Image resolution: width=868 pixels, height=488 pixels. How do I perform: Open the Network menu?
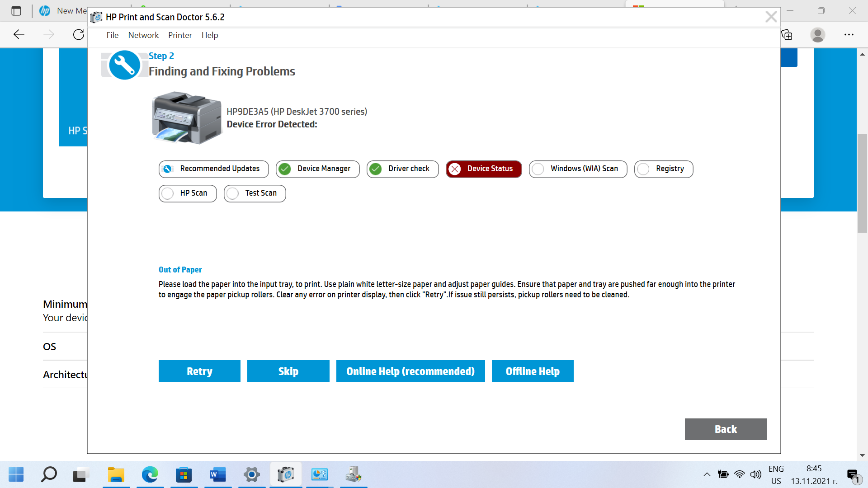143,35
